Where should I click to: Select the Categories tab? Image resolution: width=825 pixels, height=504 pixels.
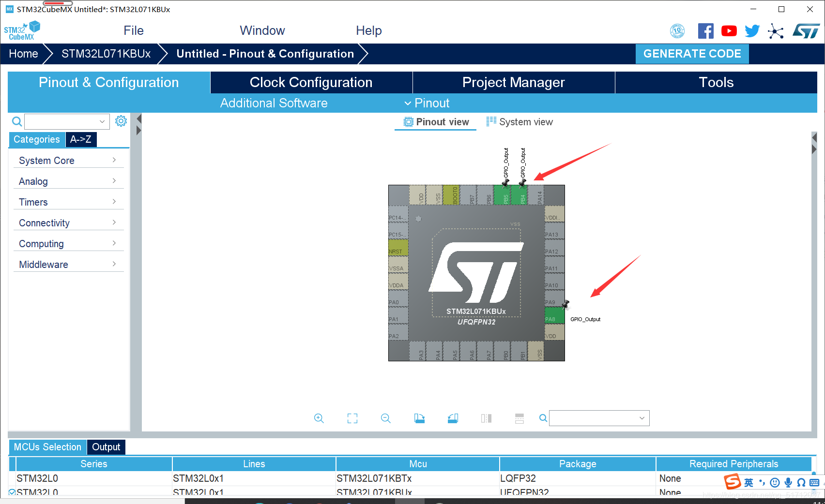pyautogui.click(x=37, y=139)
